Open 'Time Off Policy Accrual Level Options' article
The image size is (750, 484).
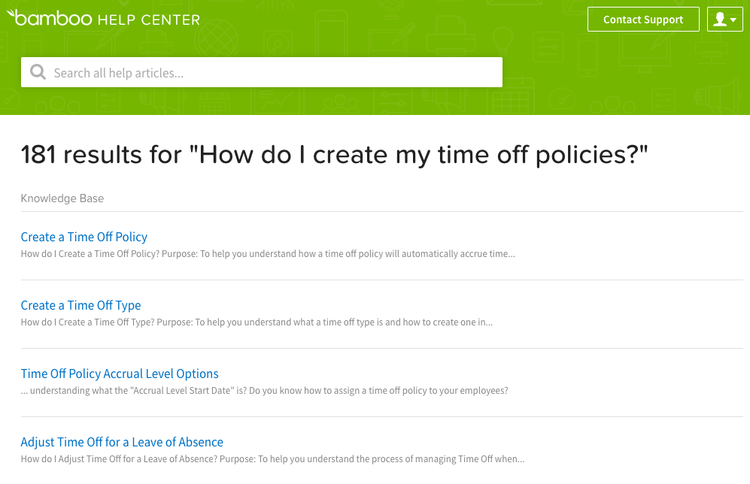pos(120,374)
